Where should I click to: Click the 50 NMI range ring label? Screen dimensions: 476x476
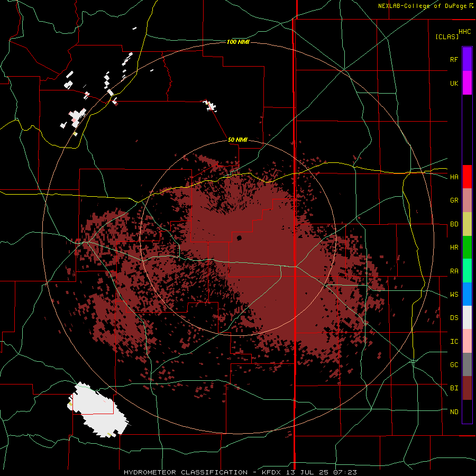point(237,140)
